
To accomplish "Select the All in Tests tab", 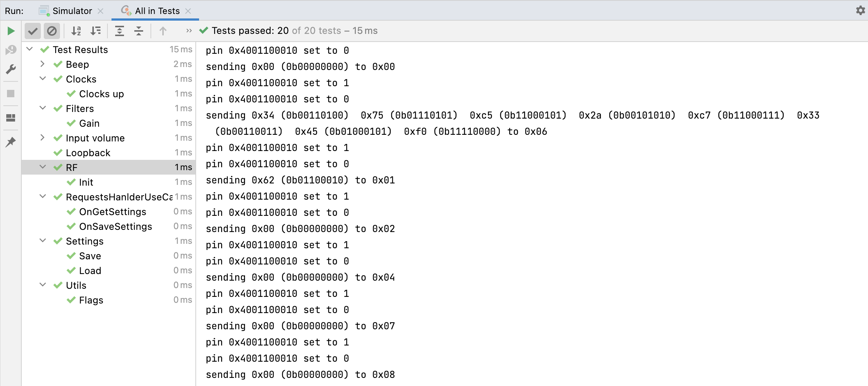I will pos(157,11).
